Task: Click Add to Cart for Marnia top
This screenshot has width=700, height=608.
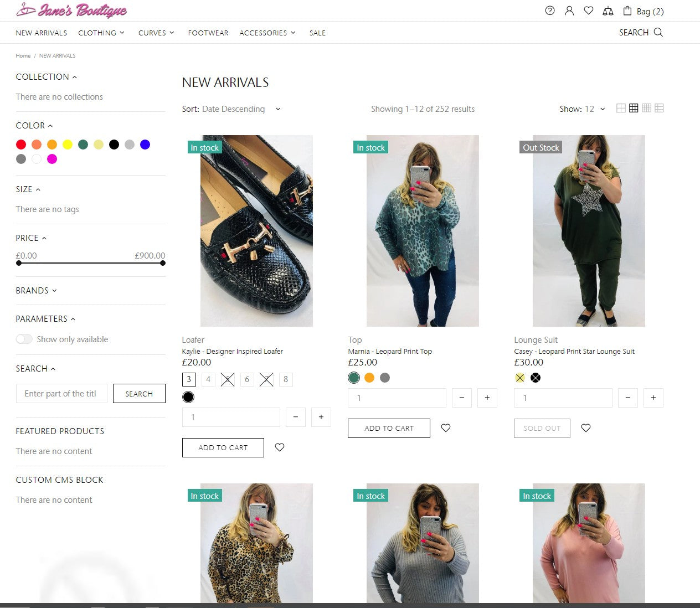Action: [x=389, y=428]
